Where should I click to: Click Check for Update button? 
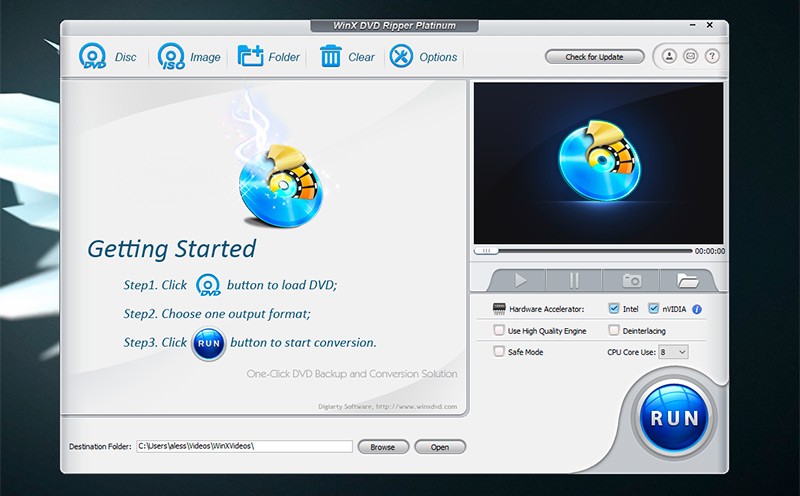tap(594, 57)
